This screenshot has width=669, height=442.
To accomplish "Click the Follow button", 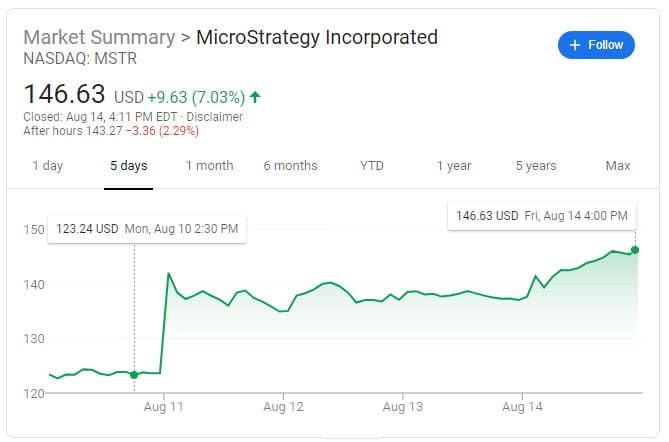I will coord(596,45).
